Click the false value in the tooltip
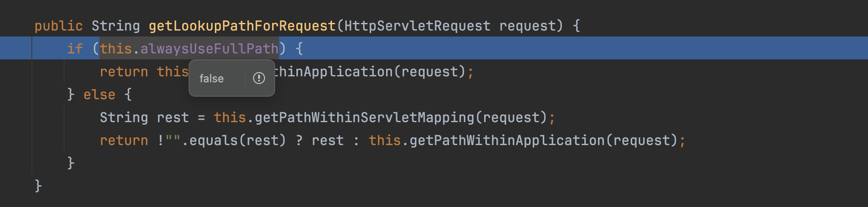The height and width of the screenshot is (207, 868). pyautogui.click(x=211, y=78)
